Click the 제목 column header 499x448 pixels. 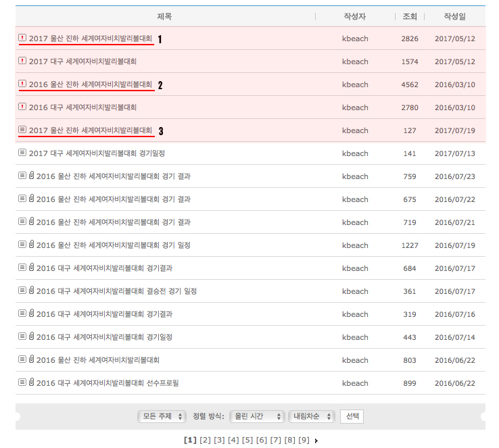tap(164, 16)
